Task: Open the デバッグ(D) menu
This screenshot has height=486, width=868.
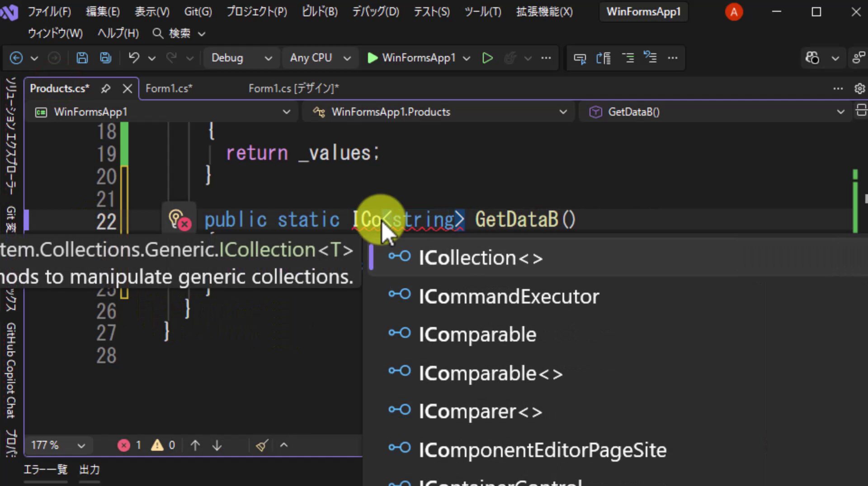Action: [x=376, y=12]
